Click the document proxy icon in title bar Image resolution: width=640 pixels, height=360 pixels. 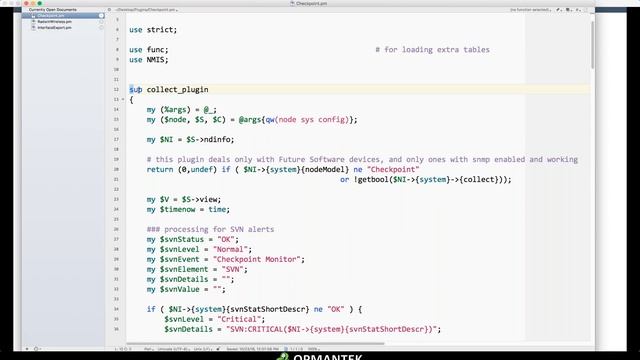pyautogui.click(x=292, y=3)
